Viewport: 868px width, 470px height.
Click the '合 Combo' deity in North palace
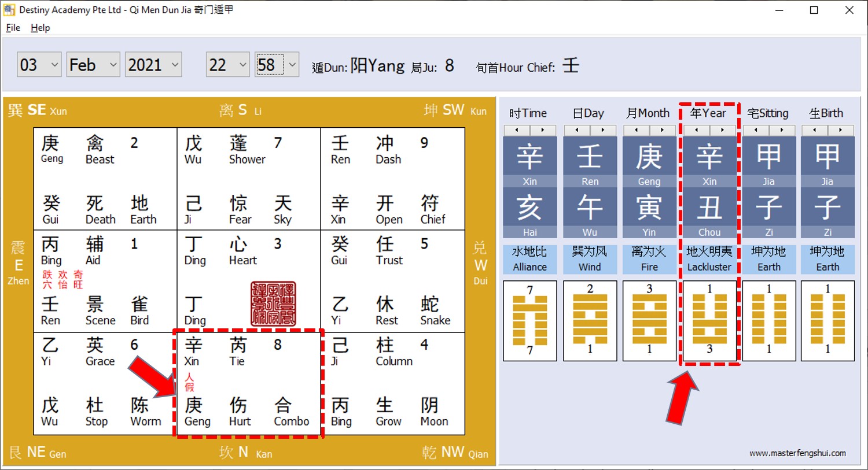[x=292, y=412]
